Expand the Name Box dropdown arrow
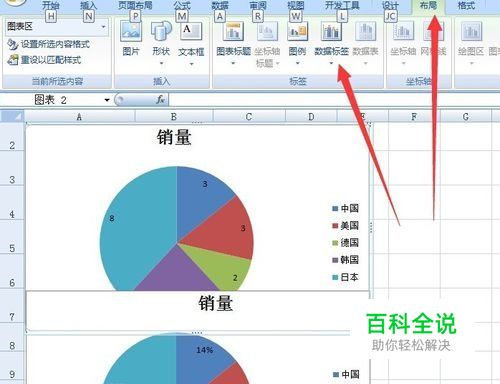The image size is (500, 384). [x=107, y=100]
